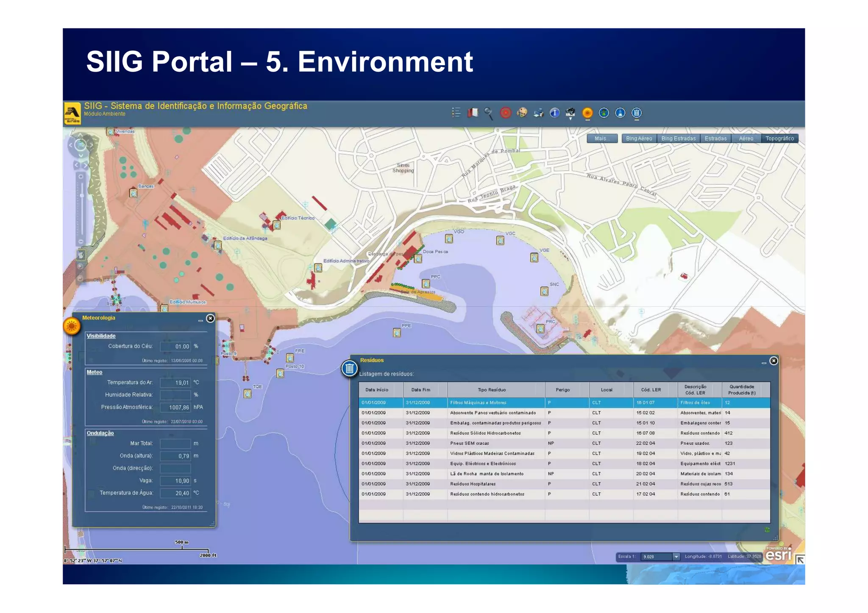
Task: Go to next map extent
Action: coord(85,165)
